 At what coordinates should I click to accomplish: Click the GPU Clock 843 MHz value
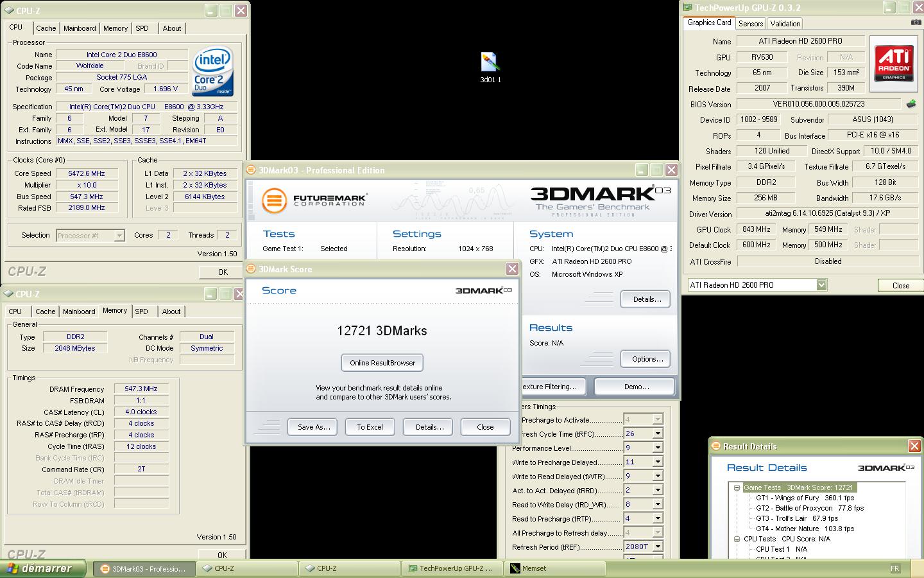(x=756, y=229)
